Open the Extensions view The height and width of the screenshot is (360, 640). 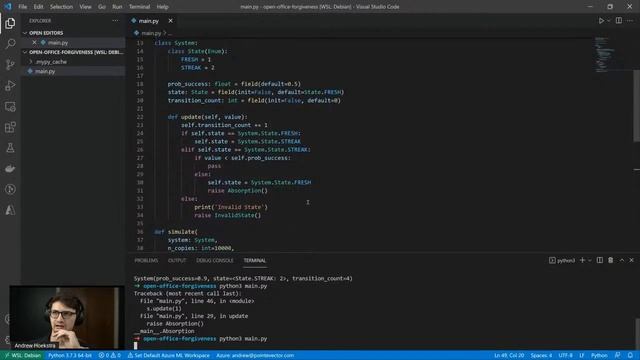click(10, 127)
